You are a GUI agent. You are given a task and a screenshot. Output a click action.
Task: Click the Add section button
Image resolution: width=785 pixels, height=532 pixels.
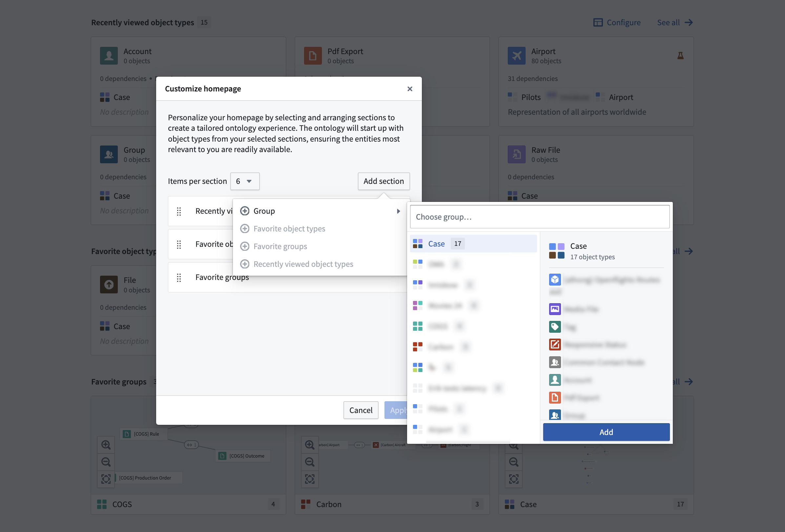(384, 181)
